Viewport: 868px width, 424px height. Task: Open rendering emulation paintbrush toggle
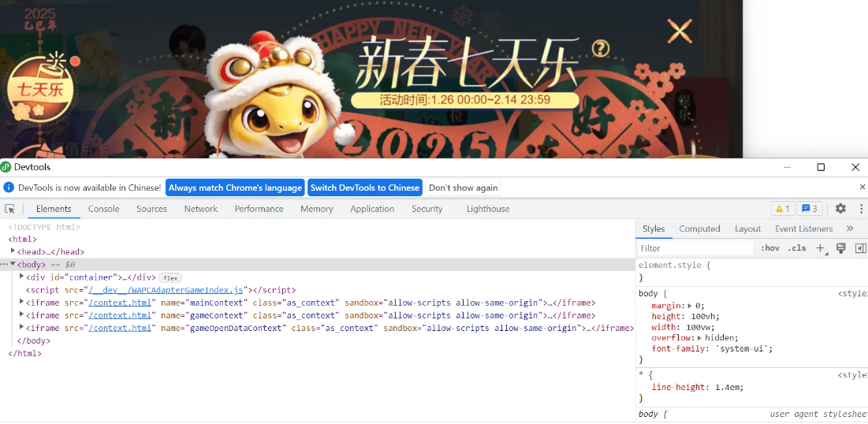(841, 248)
